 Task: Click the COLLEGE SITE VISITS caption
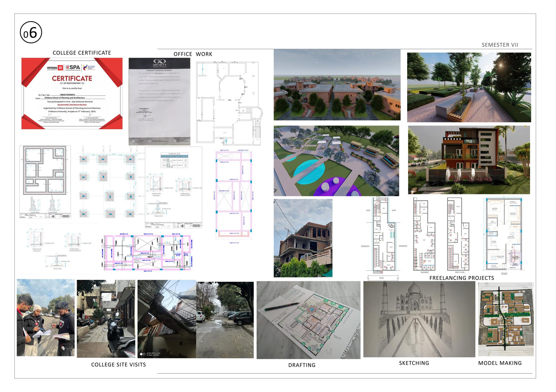(x=118, y=365)
